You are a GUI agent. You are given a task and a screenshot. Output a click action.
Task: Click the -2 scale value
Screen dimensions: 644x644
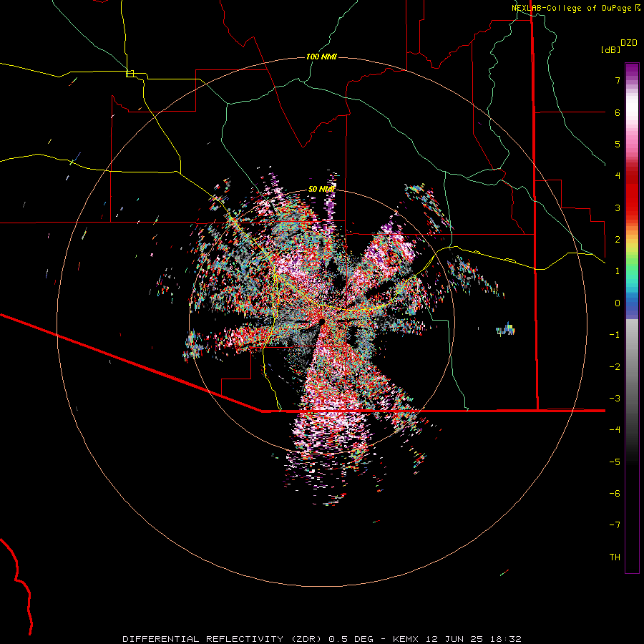[615, 367]
